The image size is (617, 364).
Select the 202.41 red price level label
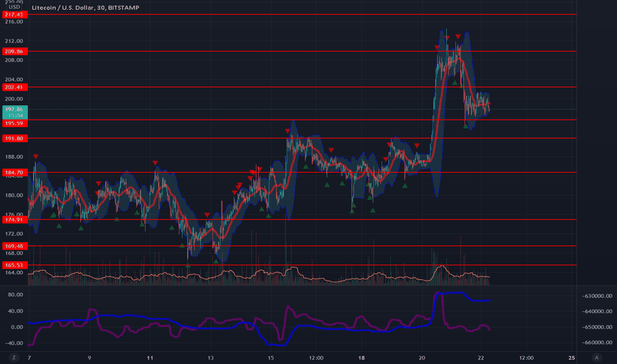tap(15, 87)
